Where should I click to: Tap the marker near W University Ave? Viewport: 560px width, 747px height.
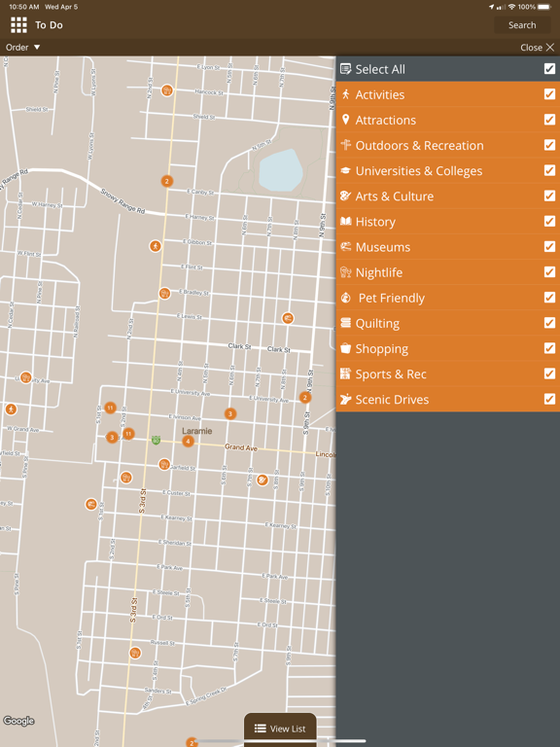(x=26, y=377)
